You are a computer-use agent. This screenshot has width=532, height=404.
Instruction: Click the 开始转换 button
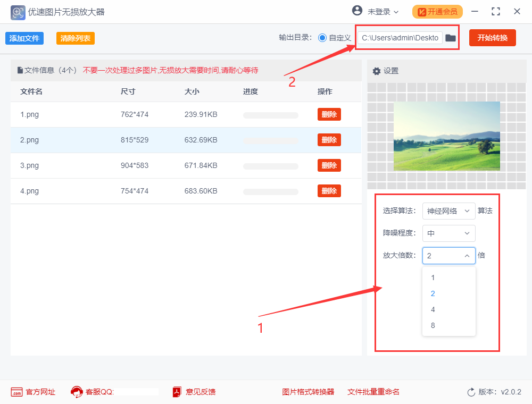click(x=492, y=38)
